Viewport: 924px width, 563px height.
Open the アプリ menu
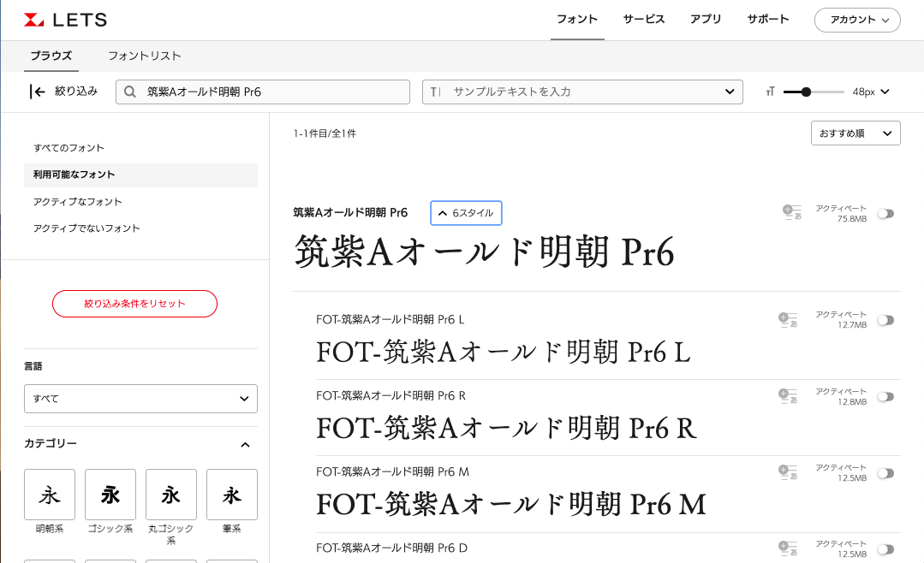[706, 20]
